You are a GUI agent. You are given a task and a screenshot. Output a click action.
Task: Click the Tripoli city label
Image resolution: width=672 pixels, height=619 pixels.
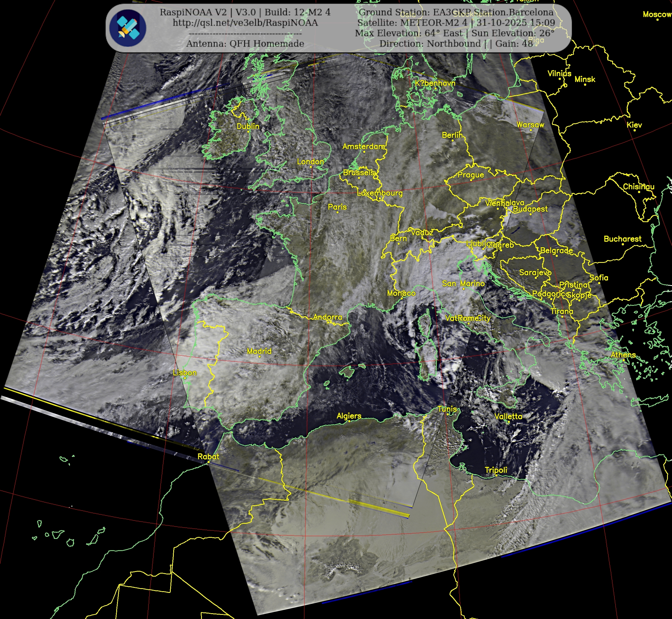496,470
